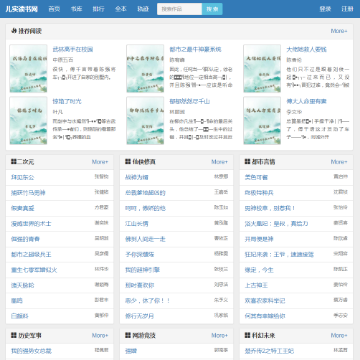Open 狂妃来袭：王爷，速速接驾 in the list
The height and width of the screenshot is (360, 360).
[x=279, y=254]
